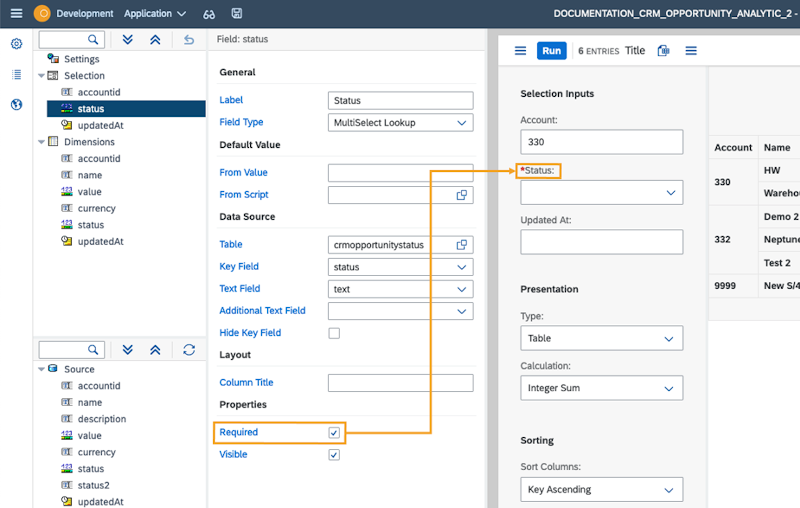Open the hamburger menu in top bar
800x508 pixels.
(x=16, y=14)
